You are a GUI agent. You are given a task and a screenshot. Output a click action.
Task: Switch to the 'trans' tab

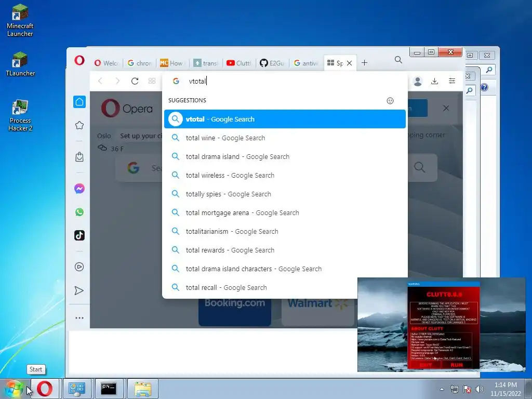click(205, 63)
